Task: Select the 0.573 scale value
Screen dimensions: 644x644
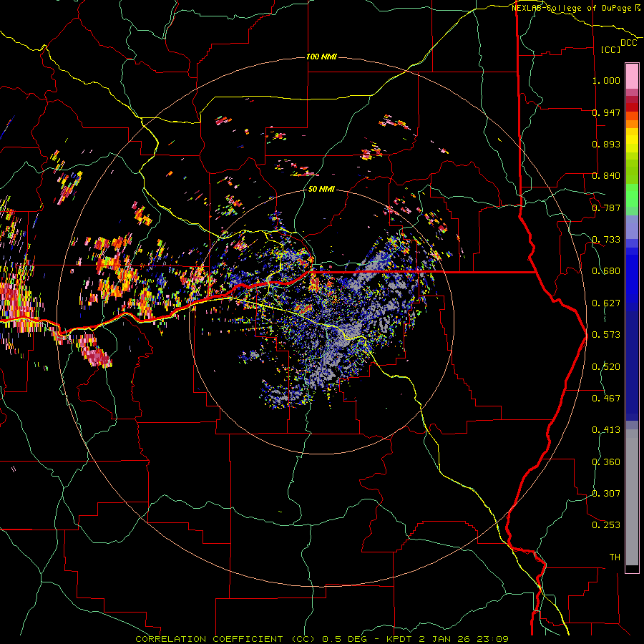Action: click(x=606, y=335)
